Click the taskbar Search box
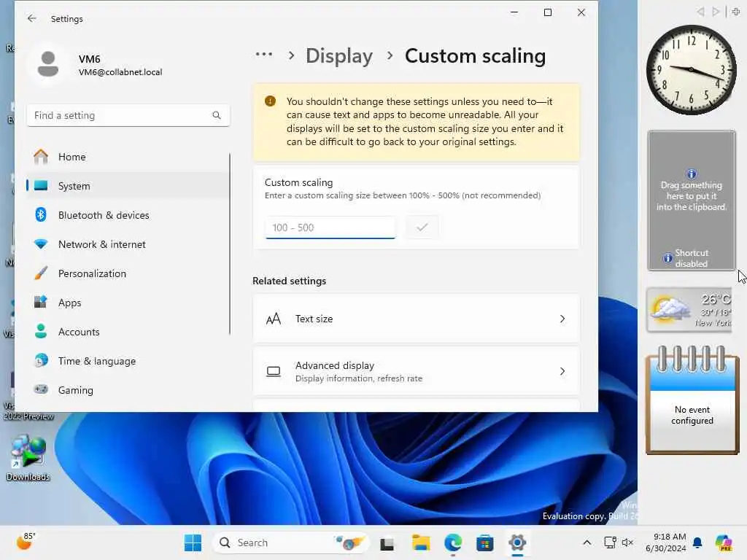Image resolution: width=747 pixels, height=560 pixels. coord(292,542)
